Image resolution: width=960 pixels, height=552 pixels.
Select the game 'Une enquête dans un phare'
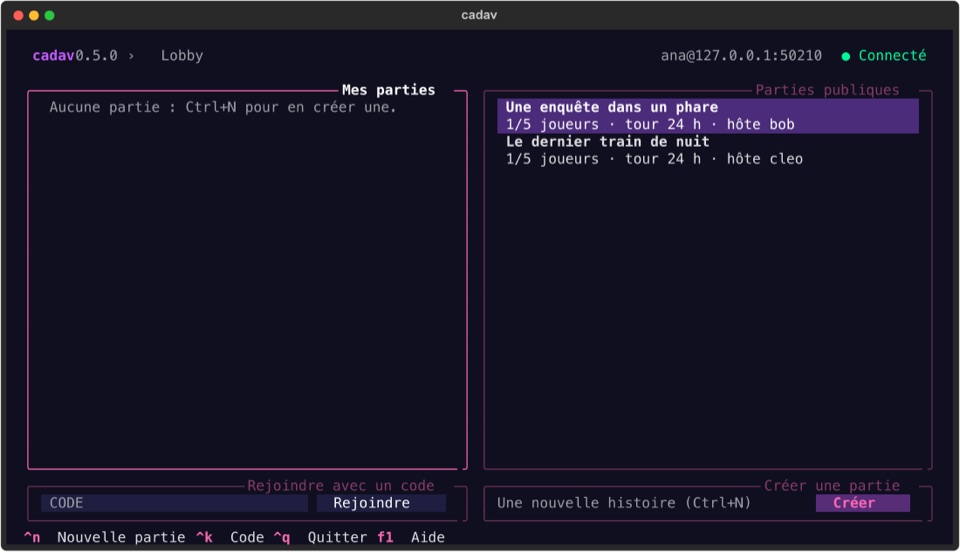(708, 116)
